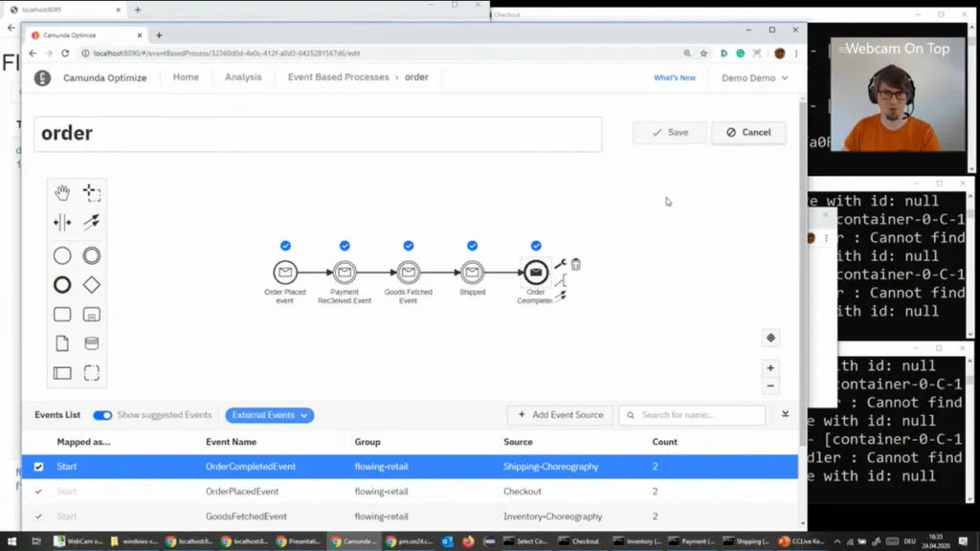Go back in browser history

(33, 54)
